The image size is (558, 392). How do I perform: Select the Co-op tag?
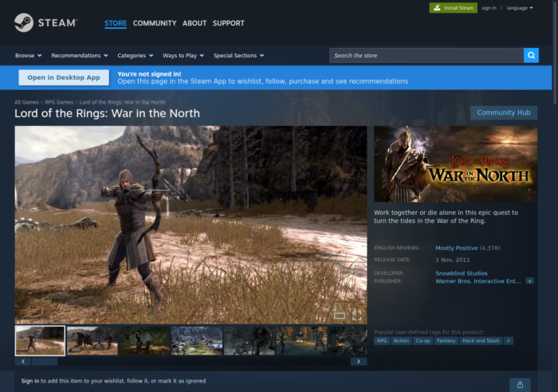pyautogui.click(x=422, y=341)
